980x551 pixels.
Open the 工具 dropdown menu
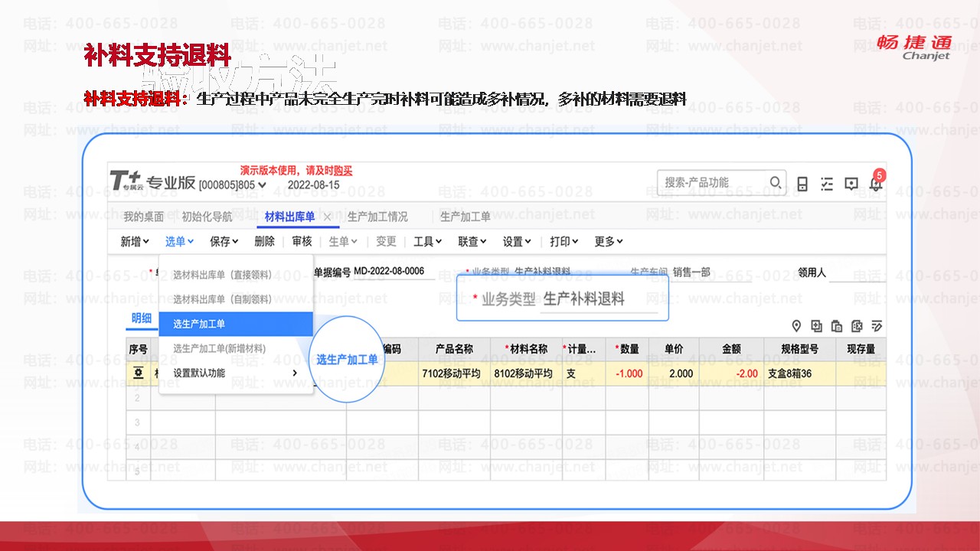(x=427, y=242)
